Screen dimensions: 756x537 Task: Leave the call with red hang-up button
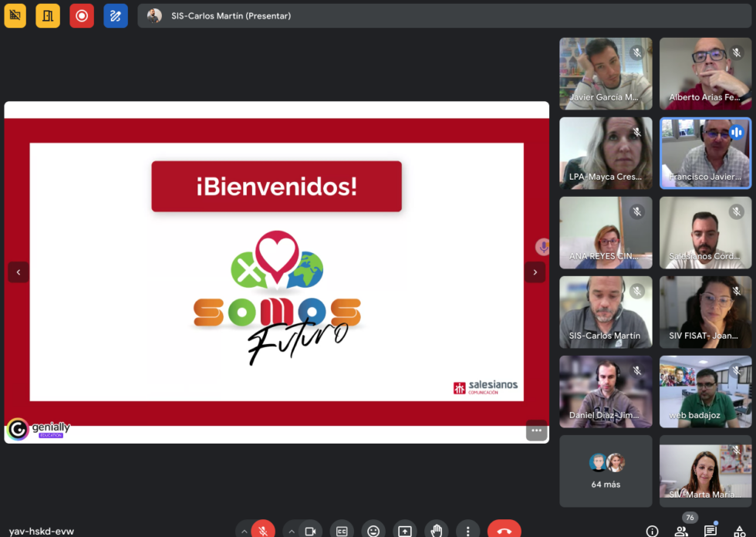[x=504, y=531]
